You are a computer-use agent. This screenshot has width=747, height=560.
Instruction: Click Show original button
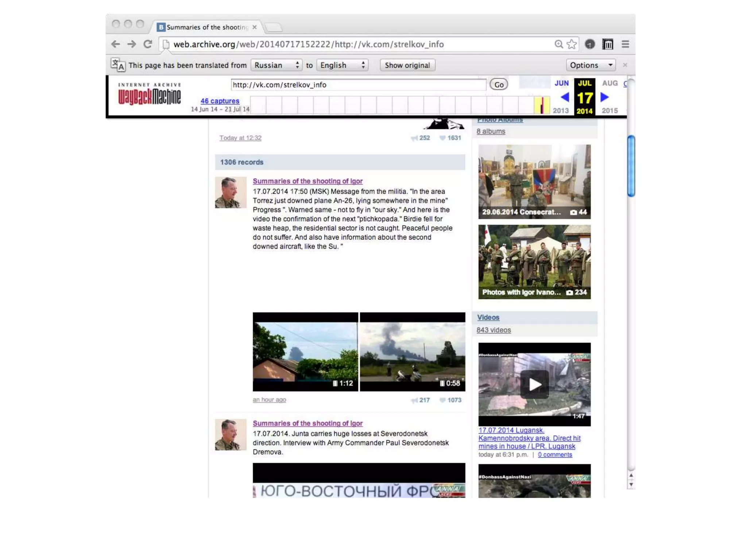point(407,65)
